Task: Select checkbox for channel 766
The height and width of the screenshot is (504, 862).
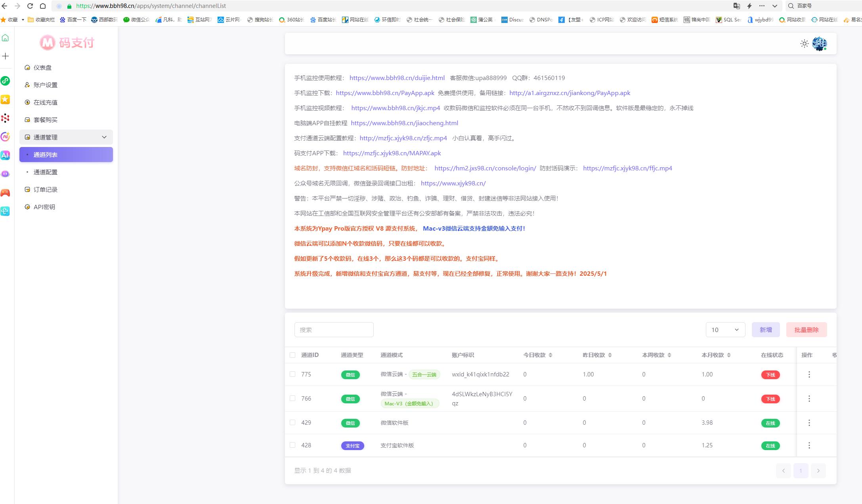Action: (x=292, y=398)
